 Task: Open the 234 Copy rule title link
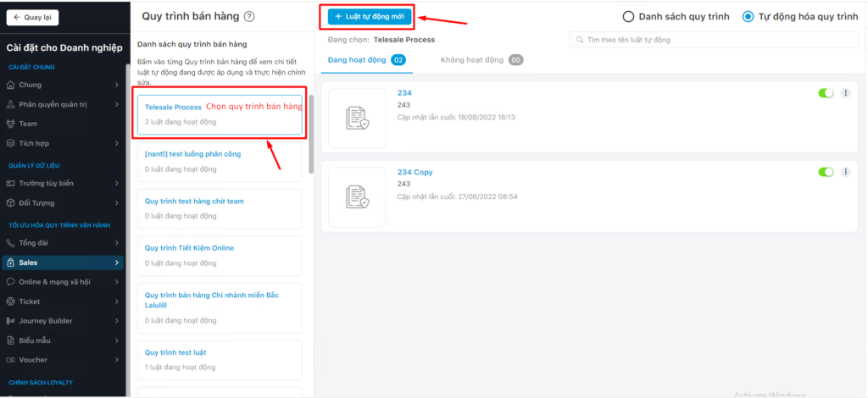point(415,172)
